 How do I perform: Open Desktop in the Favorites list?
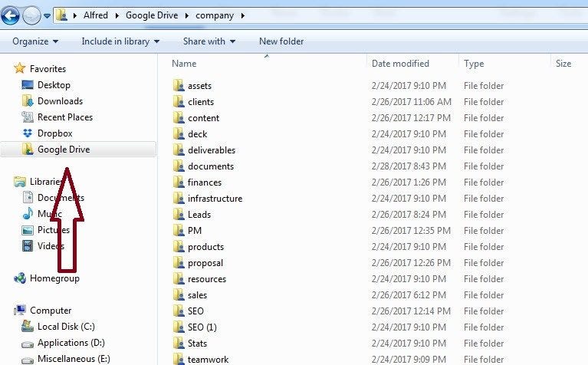pos(54,85)
